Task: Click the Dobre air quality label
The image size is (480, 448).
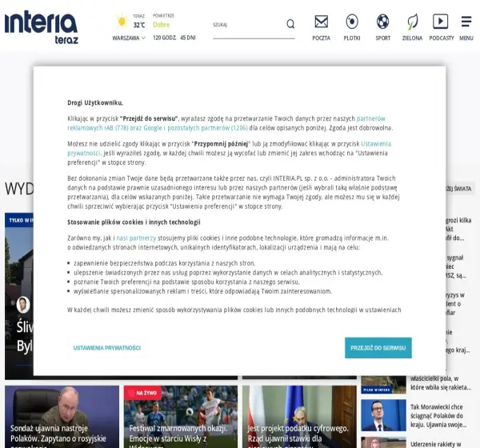Action: pyautogui.click(x=162, y=25)
